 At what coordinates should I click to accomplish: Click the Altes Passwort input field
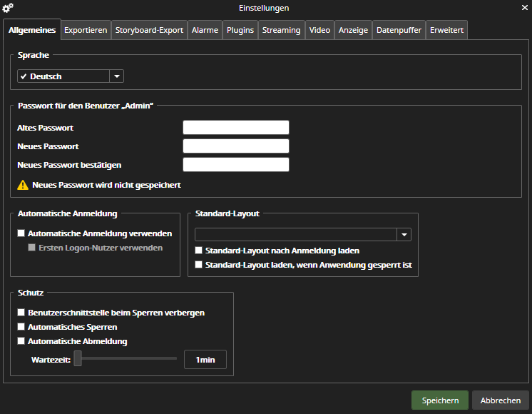pyautogui.click(x=235, y=128)
